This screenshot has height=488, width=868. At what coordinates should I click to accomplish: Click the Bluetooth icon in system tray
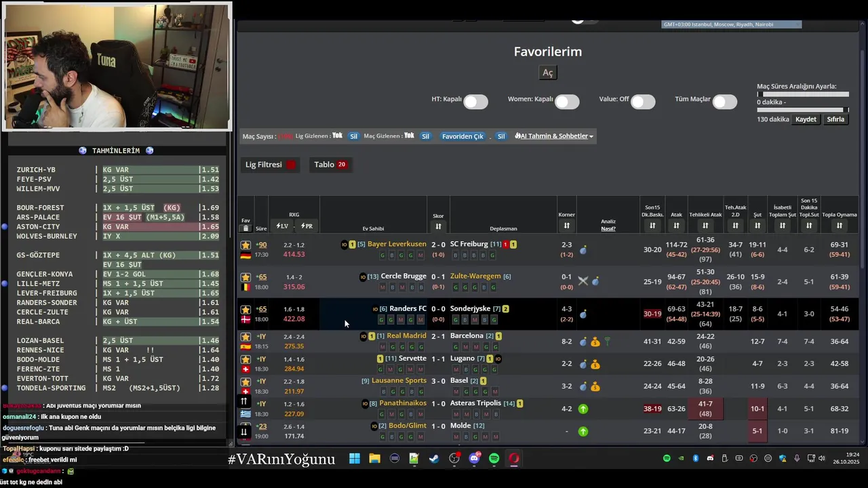tap(696, 459)
